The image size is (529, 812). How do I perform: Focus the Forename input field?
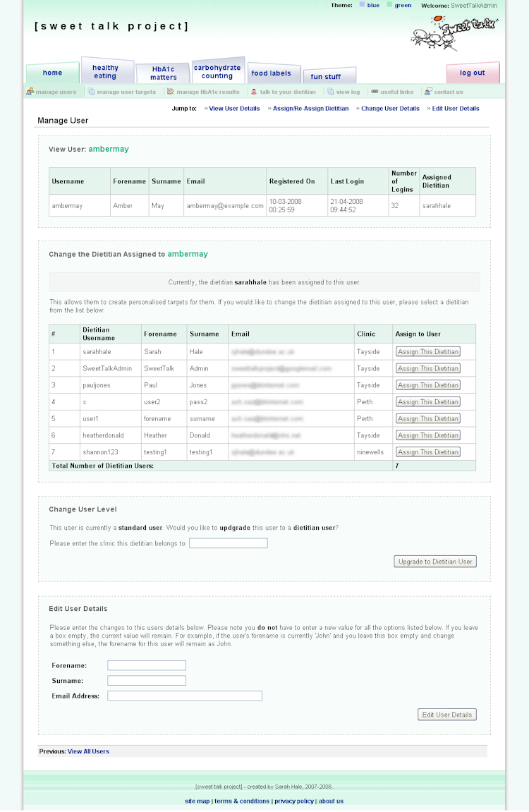point(147,665)
